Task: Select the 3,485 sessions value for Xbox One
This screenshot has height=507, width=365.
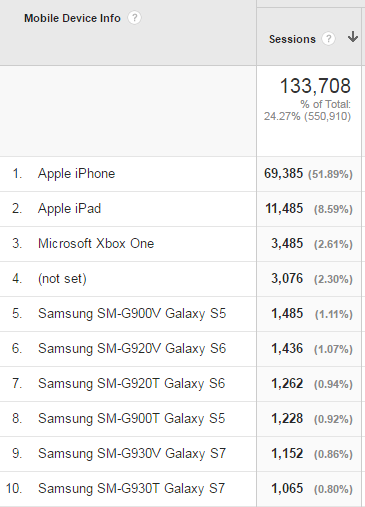Action: pyautogui.click(x=287, y=243)
